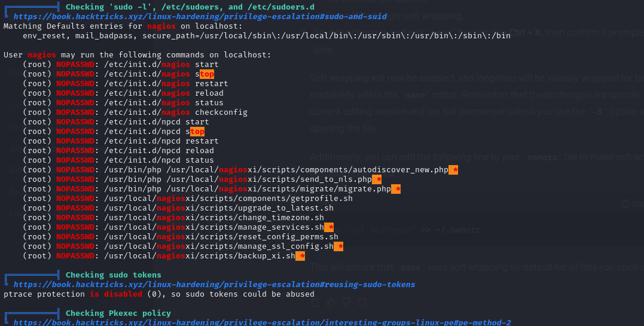Click the manage_ssl_config.sh entry
Viewport: 644px width, 326px height.
pyautogui.click(x=183, y=246)
